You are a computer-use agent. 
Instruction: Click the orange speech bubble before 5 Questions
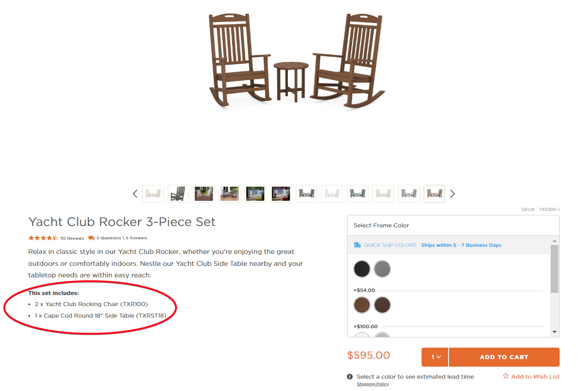click(91, 238)
